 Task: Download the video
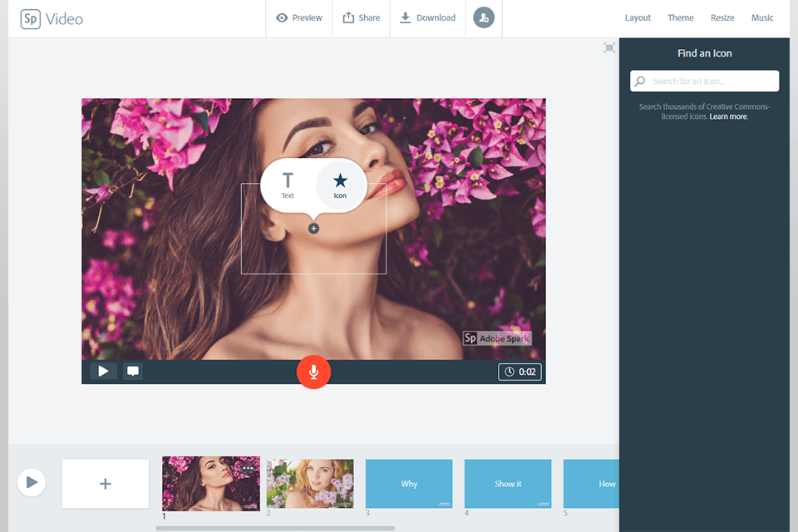tap(427, 17)
